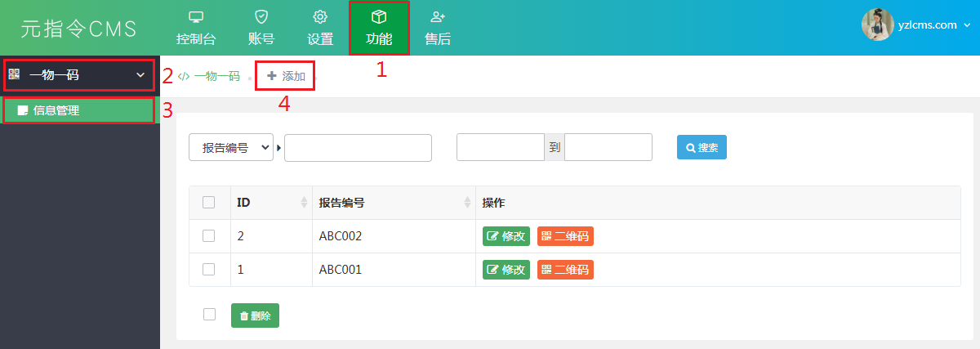Screen dimensions: 980x349
Task: Select the ABC001 report number cell
Action: [394, 270]
